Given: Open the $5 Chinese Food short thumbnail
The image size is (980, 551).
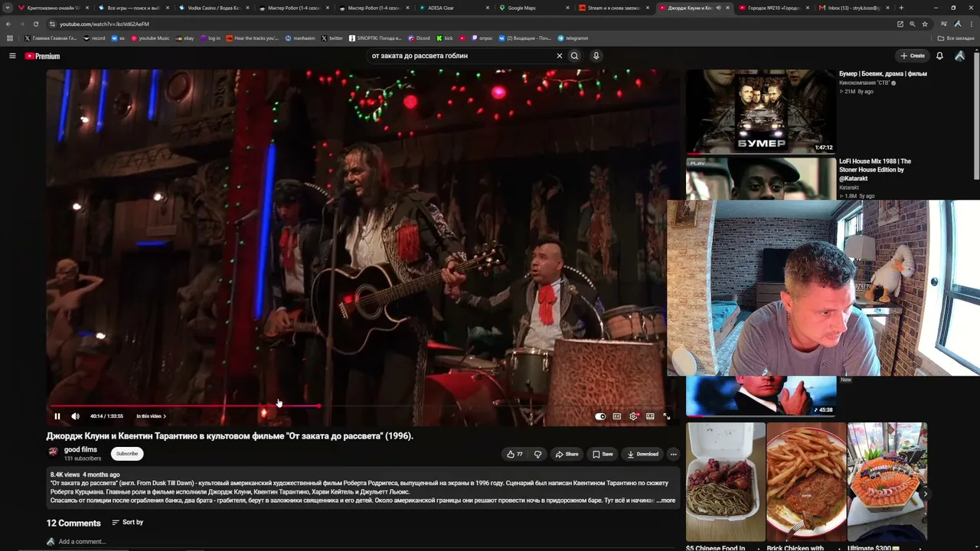Looking at the screenshot, I should pyautogui.click(x=726, y=481).
